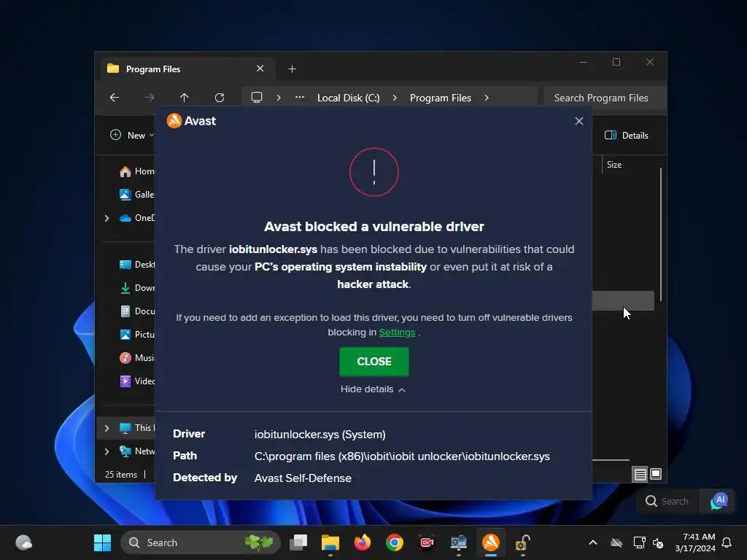
Task: Click the muted volume tray icon
Action: 658,542
